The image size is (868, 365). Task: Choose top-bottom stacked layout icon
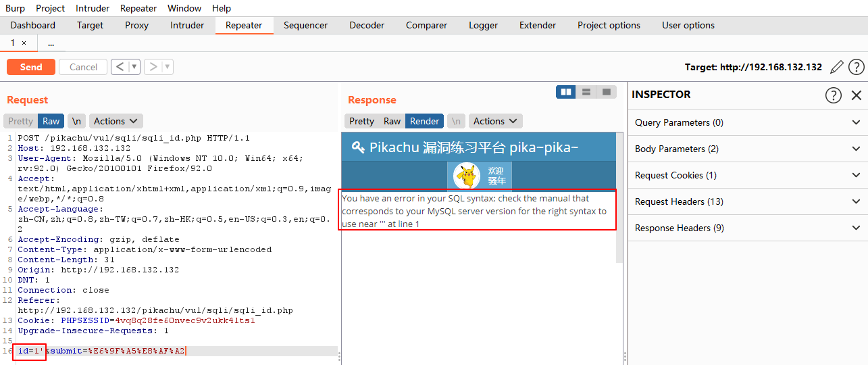586,92
